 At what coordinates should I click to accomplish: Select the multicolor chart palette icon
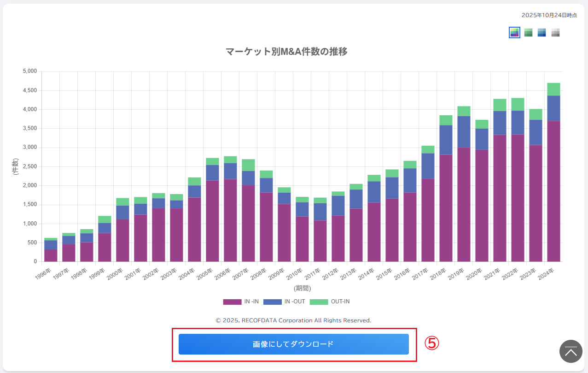(514, 32)
